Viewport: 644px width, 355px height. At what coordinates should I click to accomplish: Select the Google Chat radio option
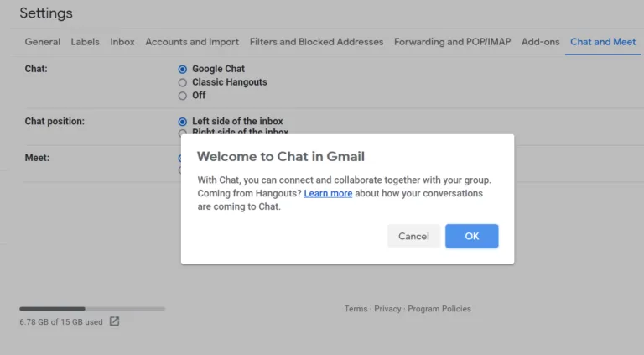click(x=182, y=69)
